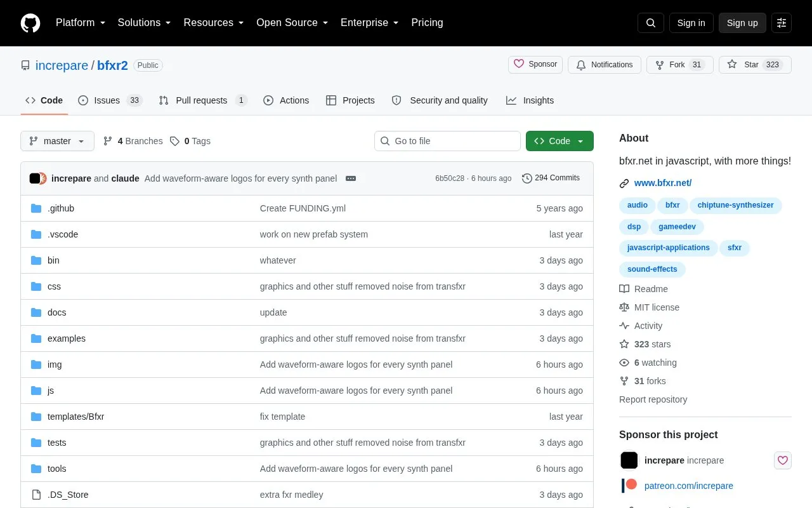Open the 294 Commits history
Screen dimensions: 812x508
click(551, 178)
